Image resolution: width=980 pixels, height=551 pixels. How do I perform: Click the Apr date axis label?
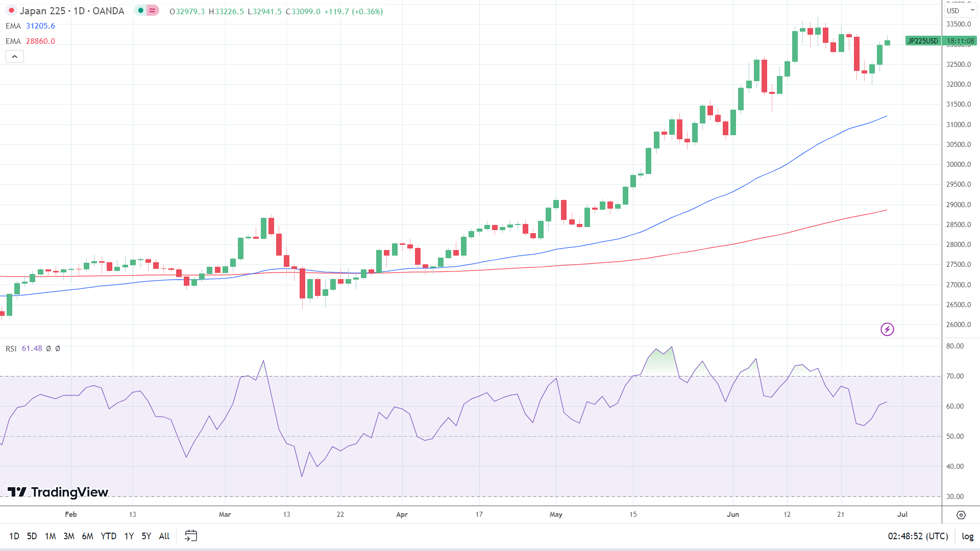402,514
